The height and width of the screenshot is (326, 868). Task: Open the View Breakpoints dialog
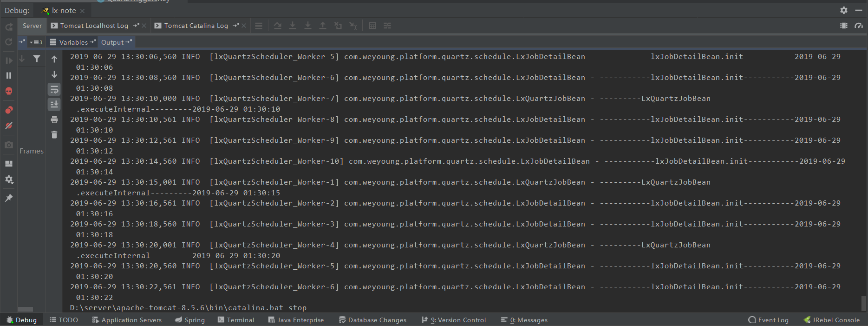coord(9,110)
